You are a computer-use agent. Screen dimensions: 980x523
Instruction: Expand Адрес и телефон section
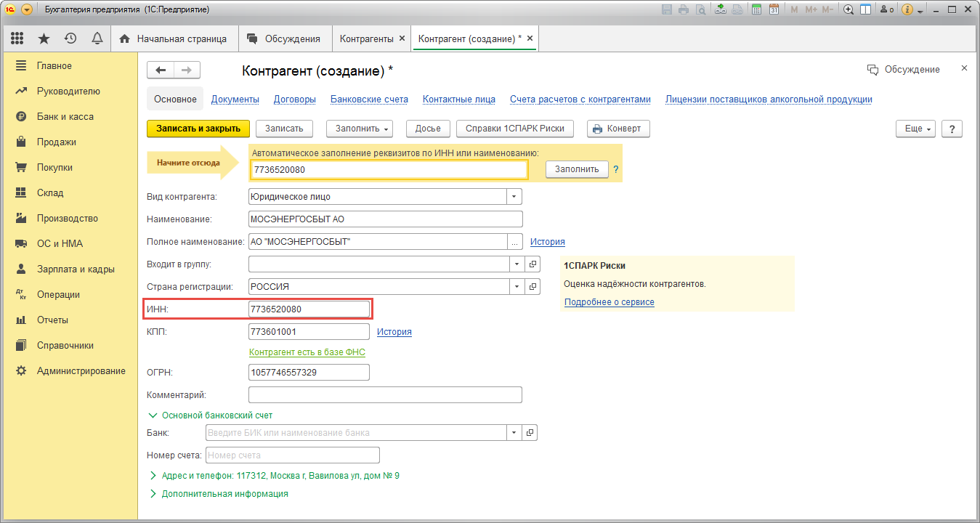[274, 477]
